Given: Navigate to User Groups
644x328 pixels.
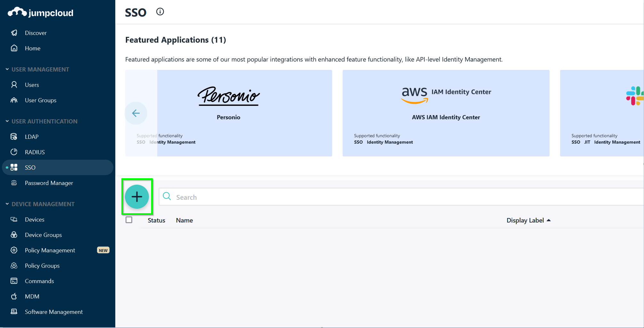Looking at the screenshot, I should click(41, 100).
